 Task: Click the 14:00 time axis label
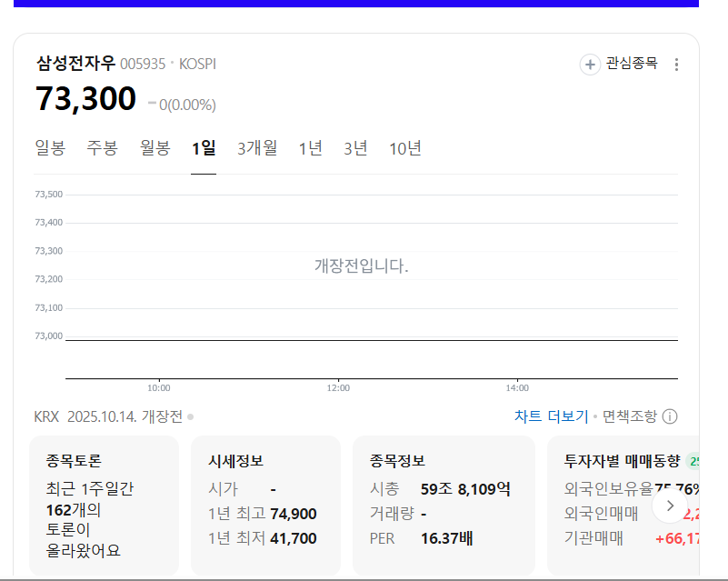pyautogui.click(x=517, y=388)
